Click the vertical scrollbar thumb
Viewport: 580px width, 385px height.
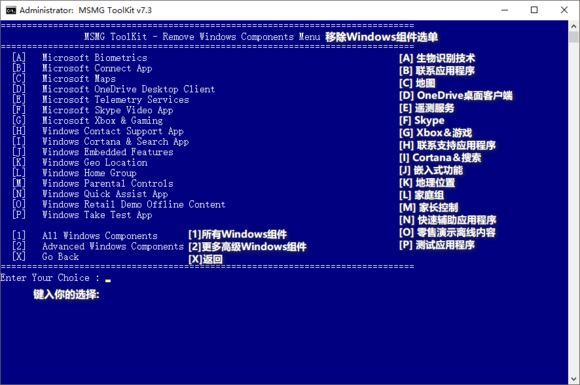coord(574,37)
